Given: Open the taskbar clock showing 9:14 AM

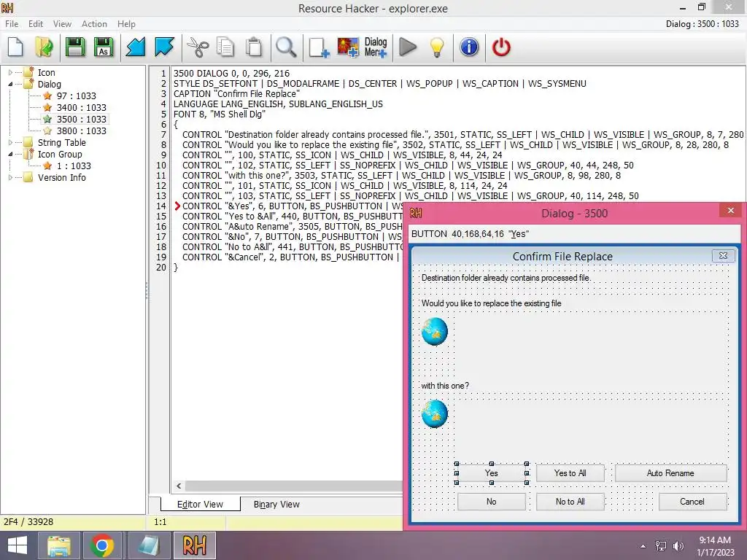Looking at the screenshot, I should point(715,546).
